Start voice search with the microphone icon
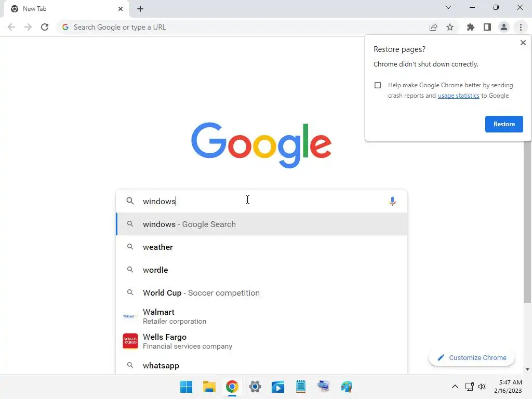The image size is (532, 399). pyautogui.click(x=392, y=201)
